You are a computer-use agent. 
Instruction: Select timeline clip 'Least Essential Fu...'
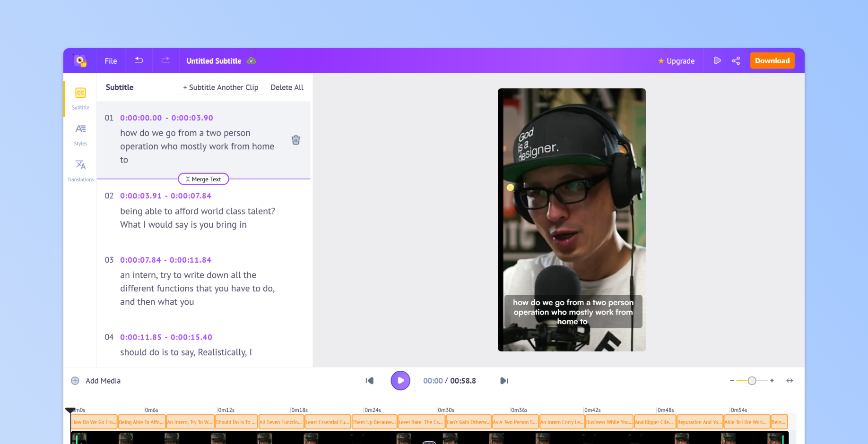pos(328,422)
